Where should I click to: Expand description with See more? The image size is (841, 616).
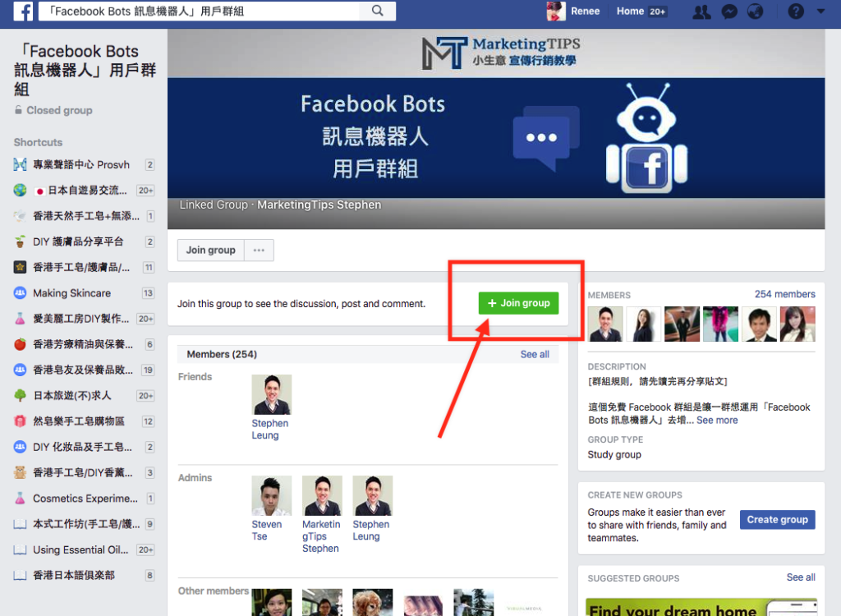(717, 421)
